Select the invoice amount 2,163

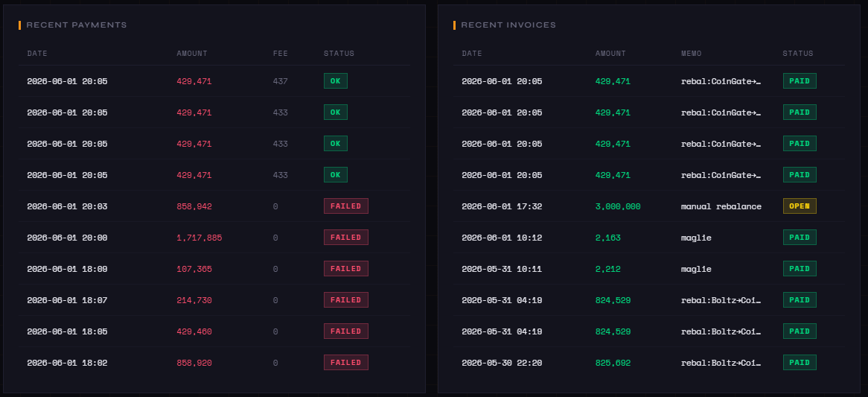pyautogui.click(x=607, y=238)
